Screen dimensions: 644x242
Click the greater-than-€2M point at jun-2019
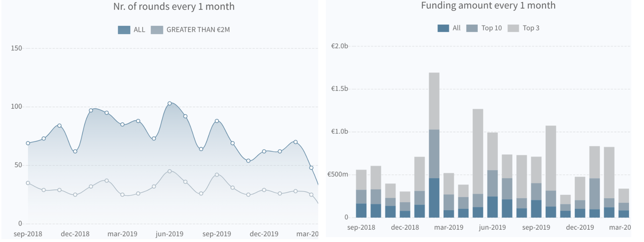(170, 171)
